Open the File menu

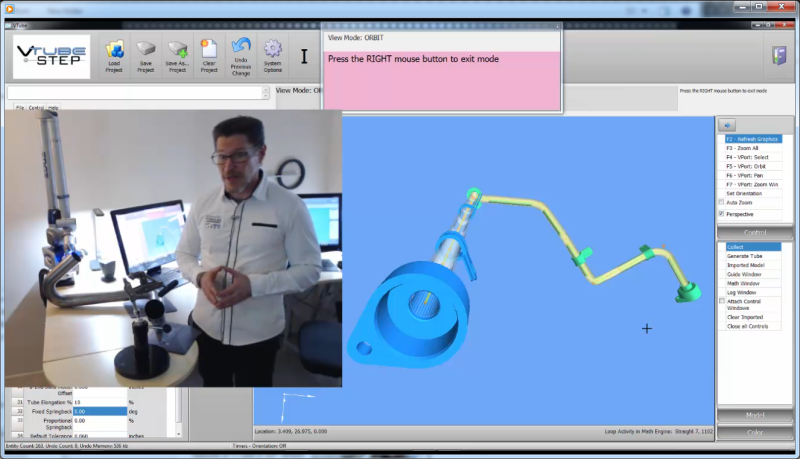pyautogui.click(x=20, y=107)
